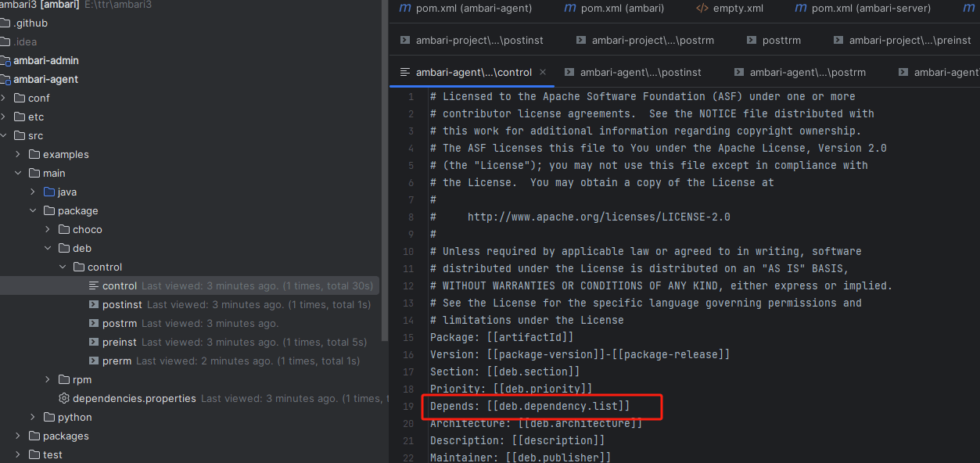Click the Section: [[deb.section]] line
The image size is (980, 463).
pyautogui.click(x=505, y=371)
